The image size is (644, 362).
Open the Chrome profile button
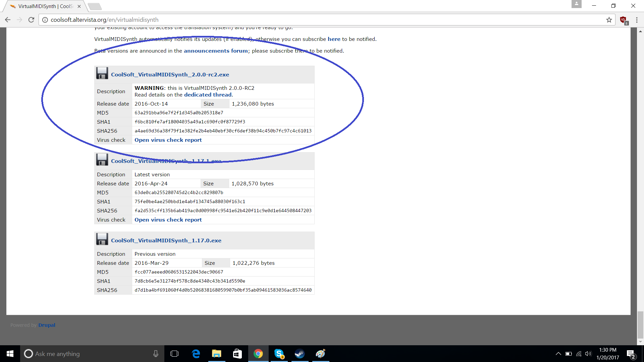coord(576,4)
